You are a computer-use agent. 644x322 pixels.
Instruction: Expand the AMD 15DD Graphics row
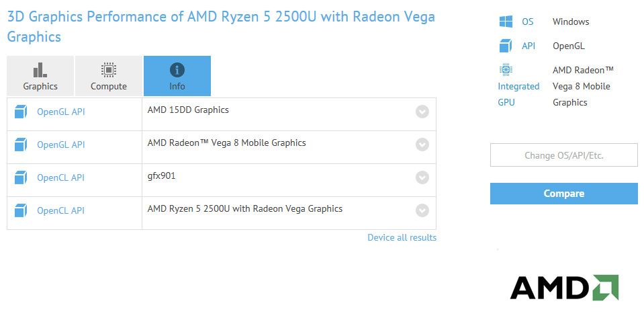[x=422, y=112]
